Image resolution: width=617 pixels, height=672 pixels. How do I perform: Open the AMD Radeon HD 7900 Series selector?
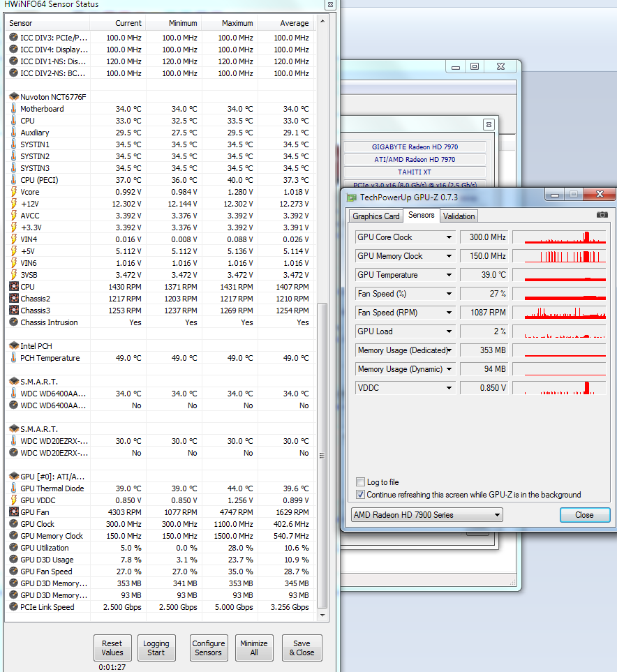pyautogui.click(x=426, y=515)
